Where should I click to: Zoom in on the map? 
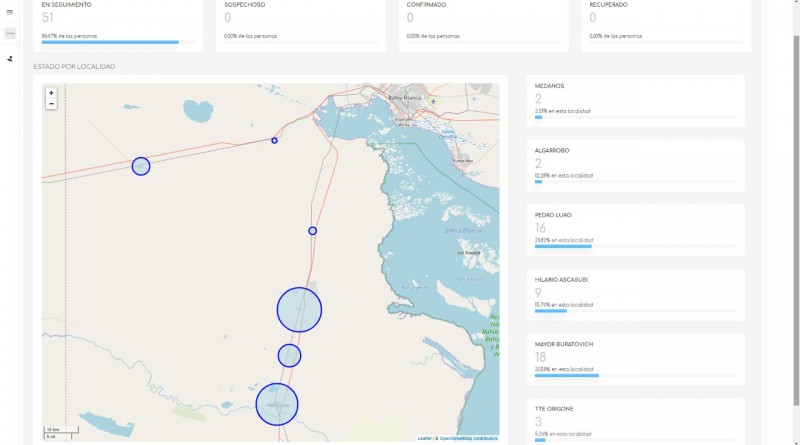pyautogui.click(x=51, y=93)
